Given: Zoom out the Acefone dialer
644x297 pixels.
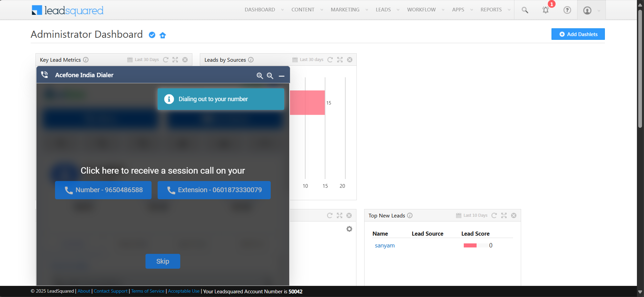Looking at the screenshot, I should point(270,76).
